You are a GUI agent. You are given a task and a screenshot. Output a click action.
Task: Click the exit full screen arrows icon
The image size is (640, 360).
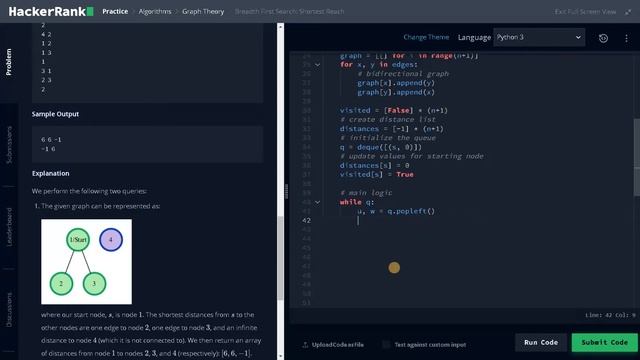628,12
